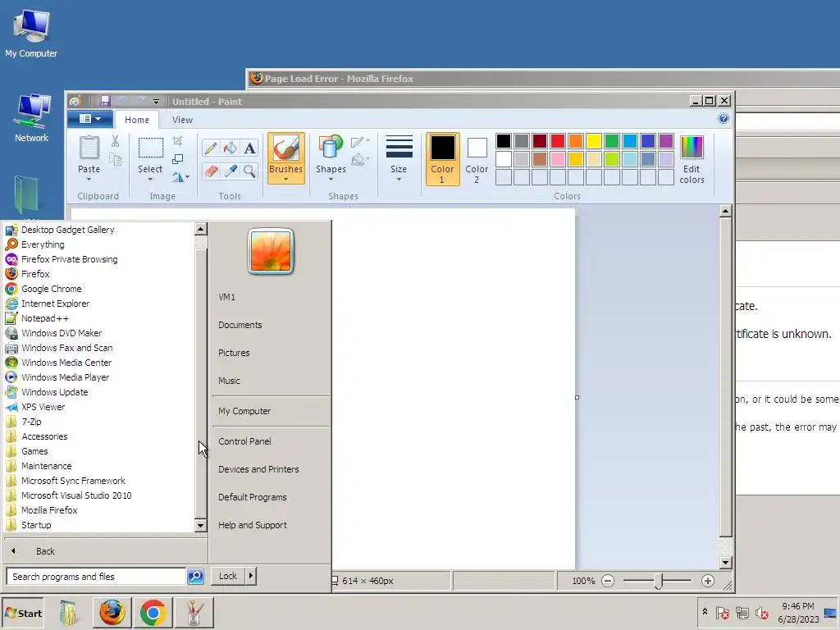
Task: Pick the Color picker eyedropper tool
Action: pos(231,171)
